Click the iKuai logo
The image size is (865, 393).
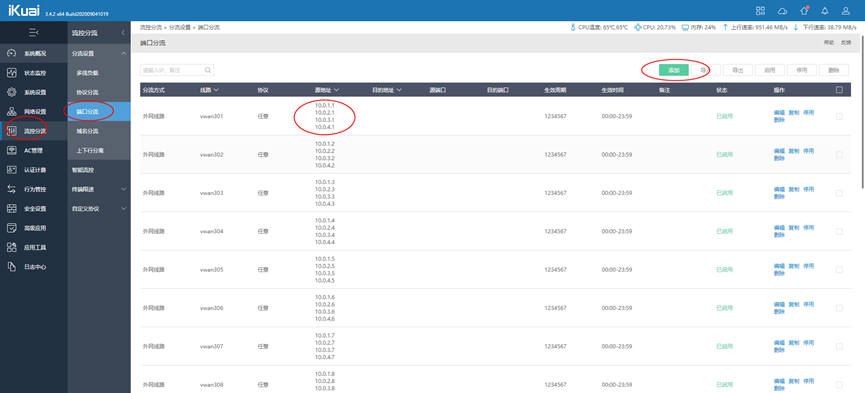pos(24,10)
